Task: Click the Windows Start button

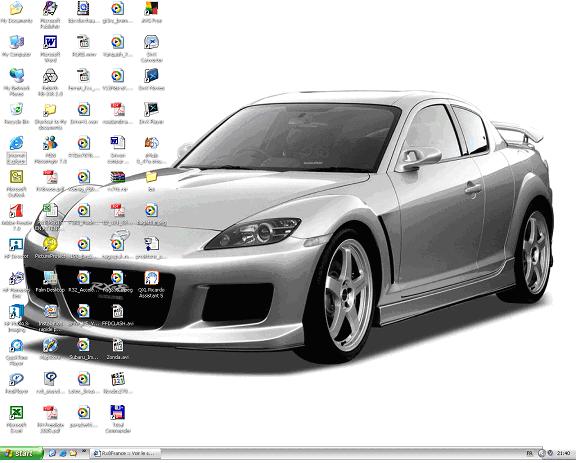Action: coord(22,453)
